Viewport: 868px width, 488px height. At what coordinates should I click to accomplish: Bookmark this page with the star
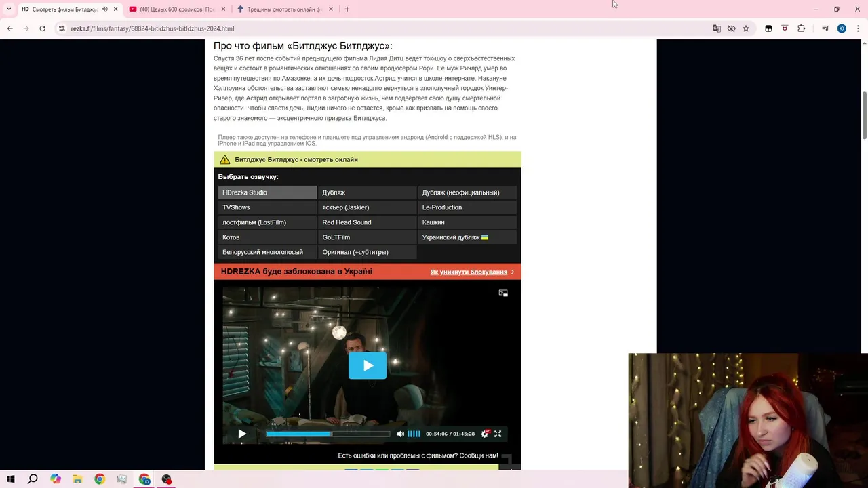click(746, 28)
